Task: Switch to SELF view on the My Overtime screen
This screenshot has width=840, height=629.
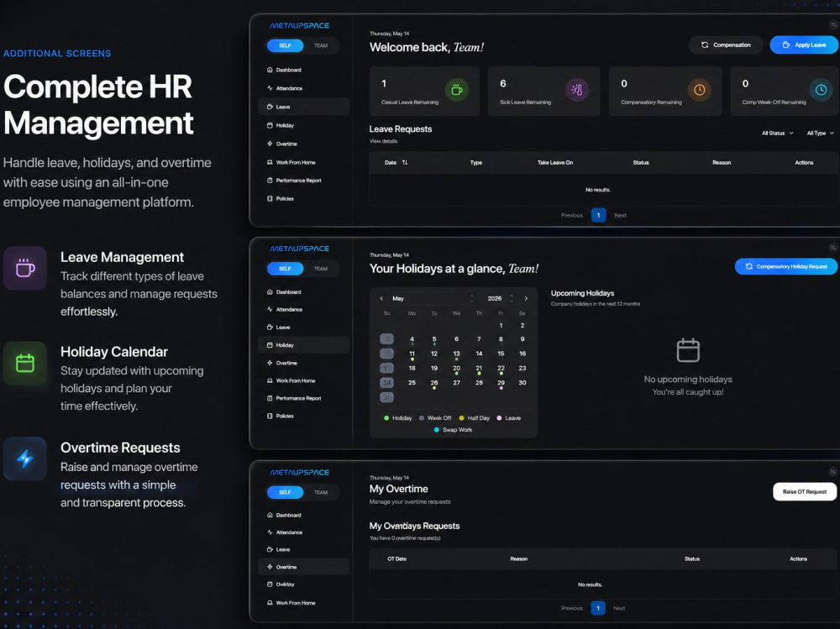Action: tap(285, 492)
